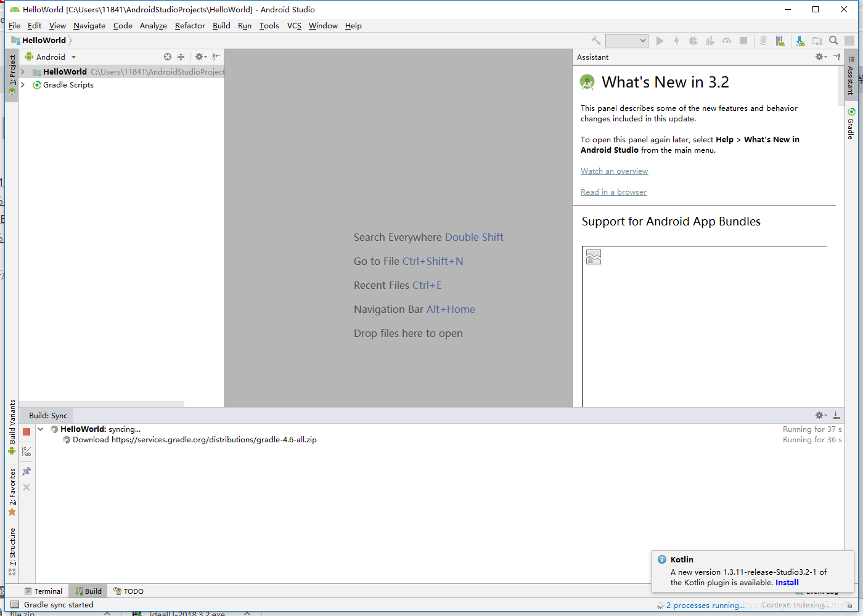Image resolution: width=863 pixels, height=616 pixels.
Task: Open the Navigate menu
Action: pyautogui.click(x=89, y=26)
